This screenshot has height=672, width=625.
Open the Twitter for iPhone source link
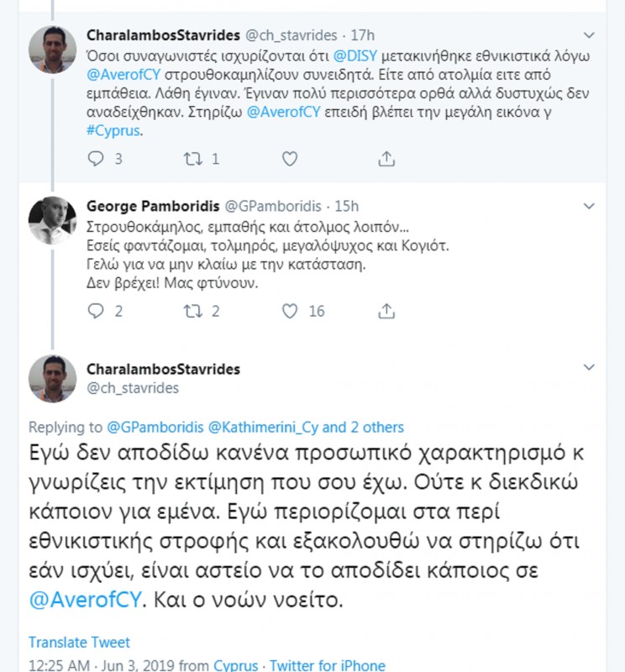click(328, 665)
